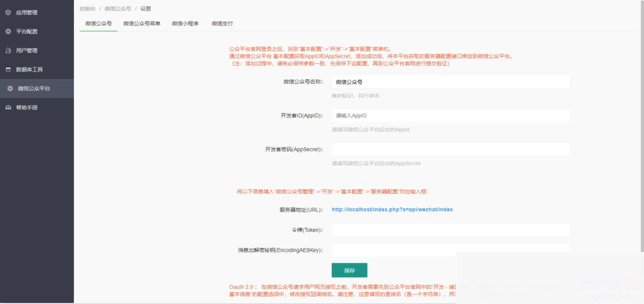644x304 pixels.
Task: Select the active 微信公众号 tab
Action: pyautogui.click(x=98, y=24)
